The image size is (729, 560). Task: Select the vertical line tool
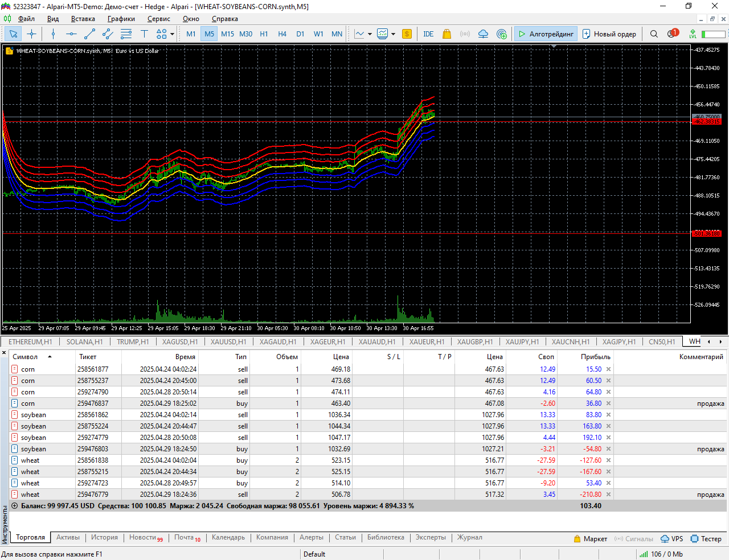click(53, 34)
